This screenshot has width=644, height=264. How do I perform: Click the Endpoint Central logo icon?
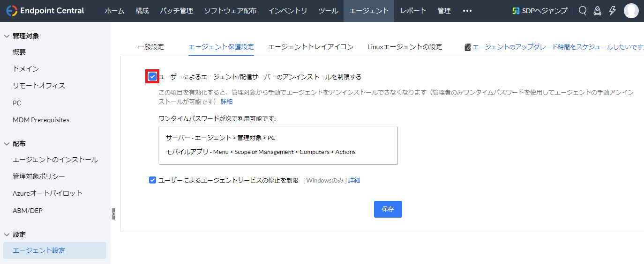point(12,11)
